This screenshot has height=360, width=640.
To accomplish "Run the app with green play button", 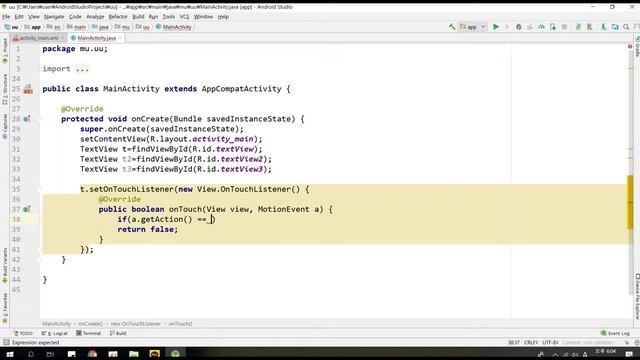I will (x=496, y=27).
